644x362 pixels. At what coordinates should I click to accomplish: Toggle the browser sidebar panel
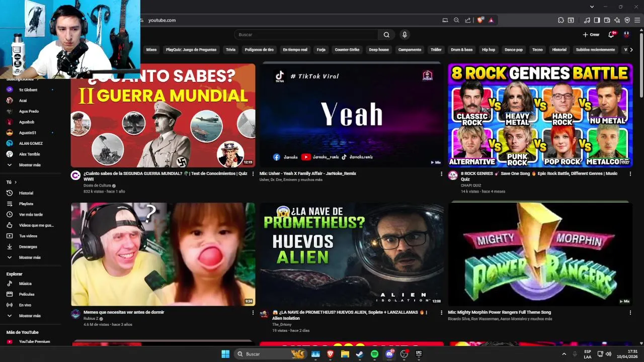[x=597, y=20]
